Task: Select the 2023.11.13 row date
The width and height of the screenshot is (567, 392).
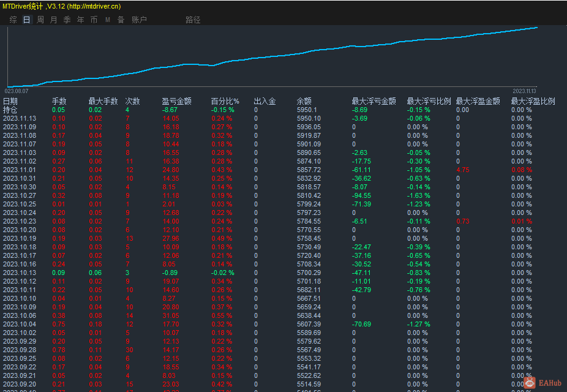Action: 20,119
